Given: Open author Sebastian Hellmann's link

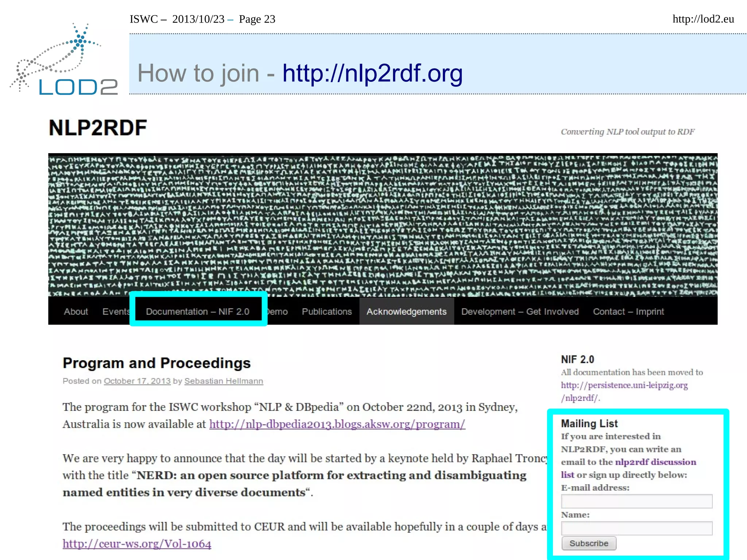Looking at the screenshot, I should 224,381.
